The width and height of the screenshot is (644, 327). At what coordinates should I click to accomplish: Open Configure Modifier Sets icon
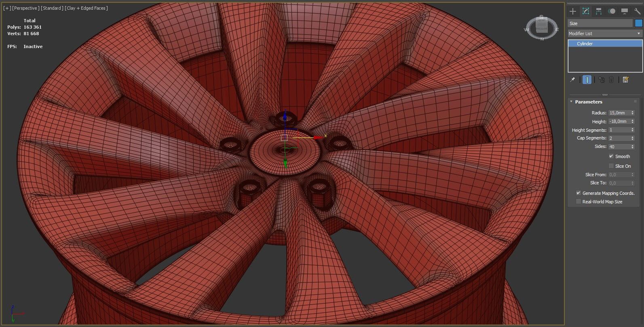[x=626, y=80]
